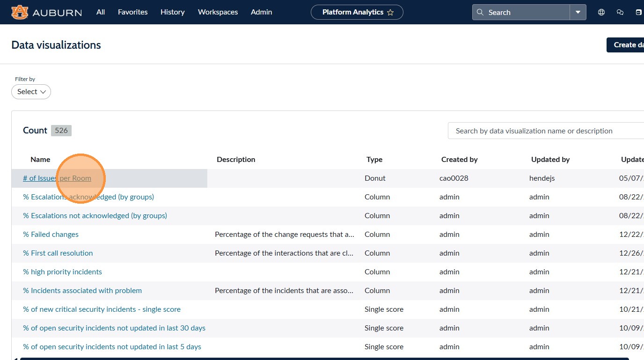Favorite Platform Analytics using the star icon
The height and width of the screenshot is (360, 644).
click(390, 13)
